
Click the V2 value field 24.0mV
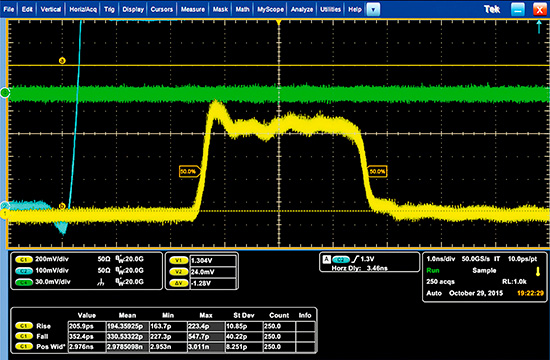tap(213, 272)
